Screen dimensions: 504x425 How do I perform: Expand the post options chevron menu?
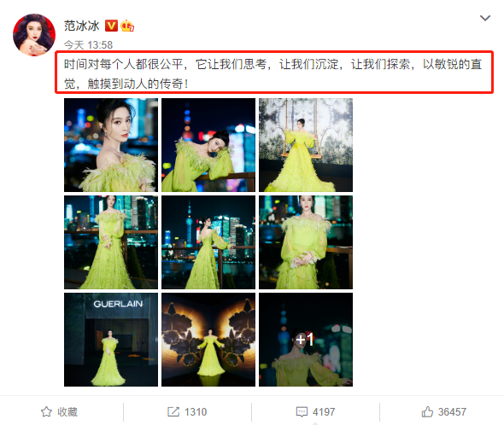click(x=485, y=18)
